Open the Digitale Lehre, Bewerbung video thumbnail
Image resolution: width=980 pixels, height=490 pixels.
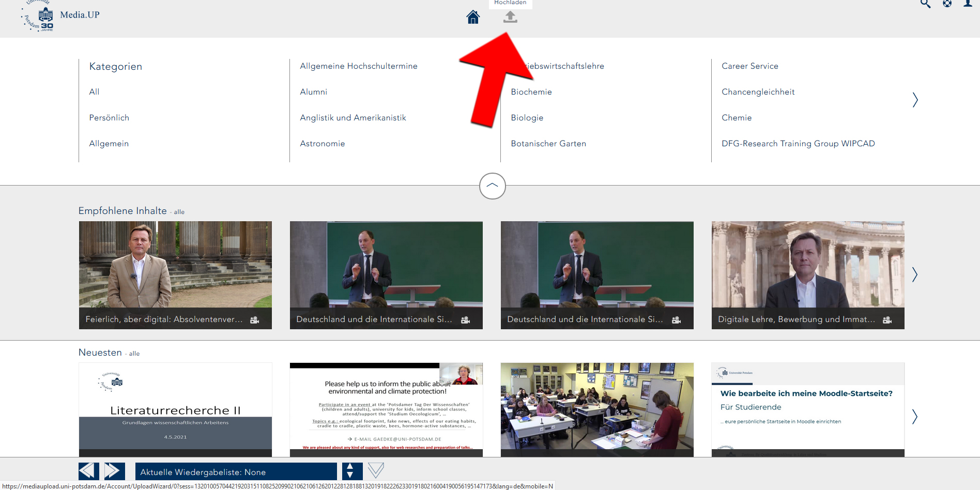[x=807, y=275]
